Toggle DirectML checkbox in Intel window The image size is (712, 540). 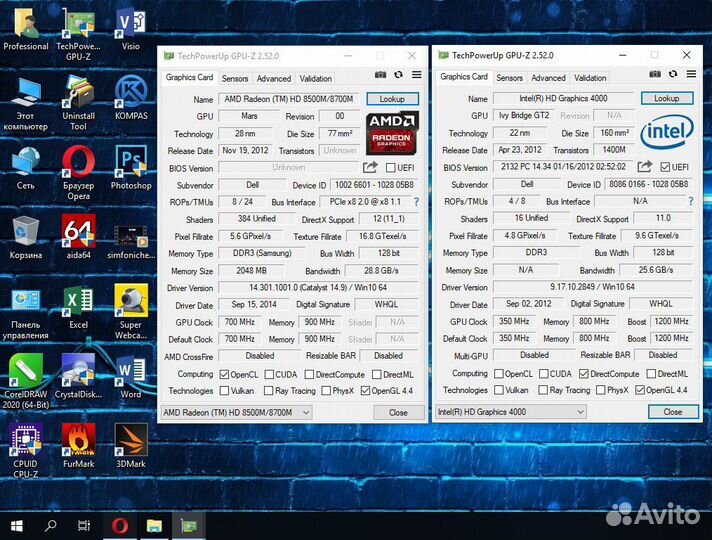pyautogui.click(x=651, y=374)
